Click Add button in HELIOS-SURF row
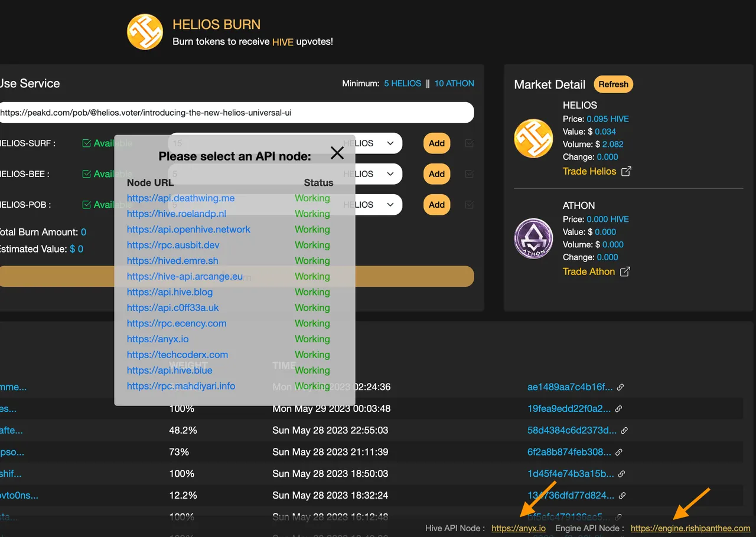 click(x=436, y=143)
